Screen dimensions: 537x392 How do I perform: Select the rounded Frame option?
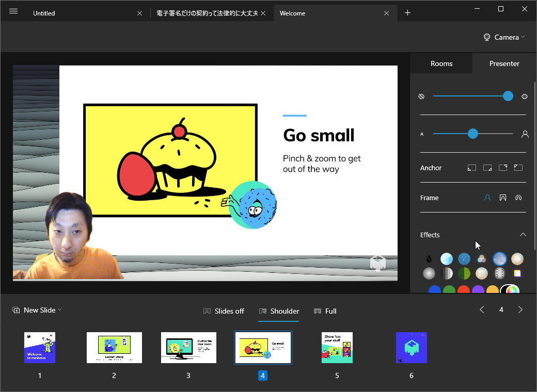pos(518,198)
